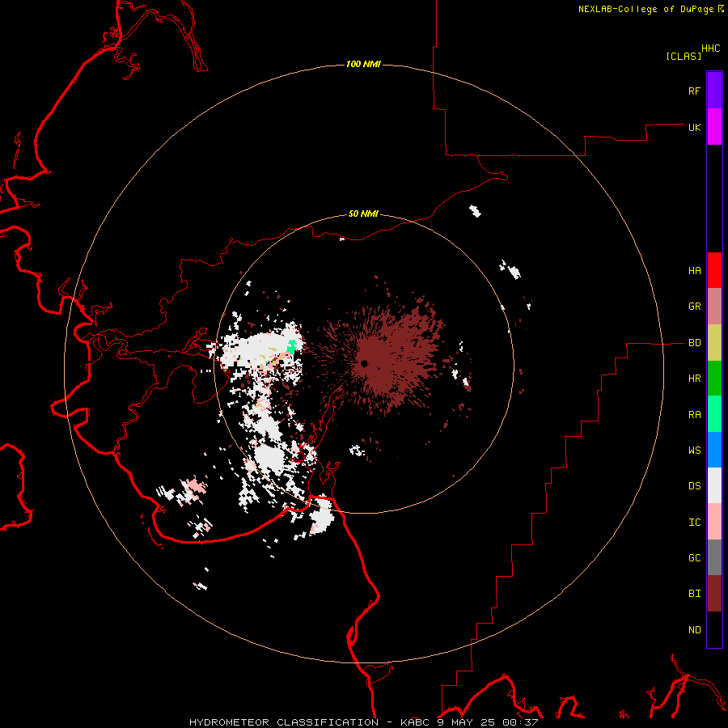Click the 9 MAY 25 date text
This screenshot has width=728, height=728.
(x=467, y=722)
